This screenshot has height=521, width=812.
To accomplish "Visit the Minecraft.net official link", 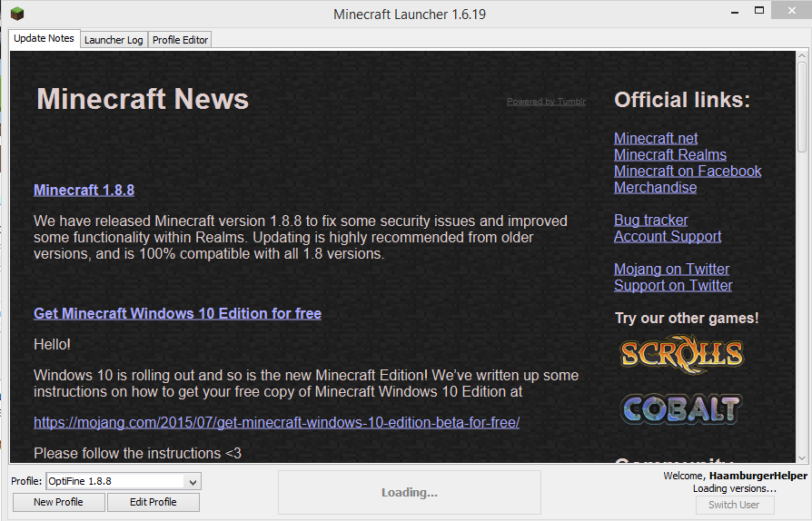I will coord(656,139).
